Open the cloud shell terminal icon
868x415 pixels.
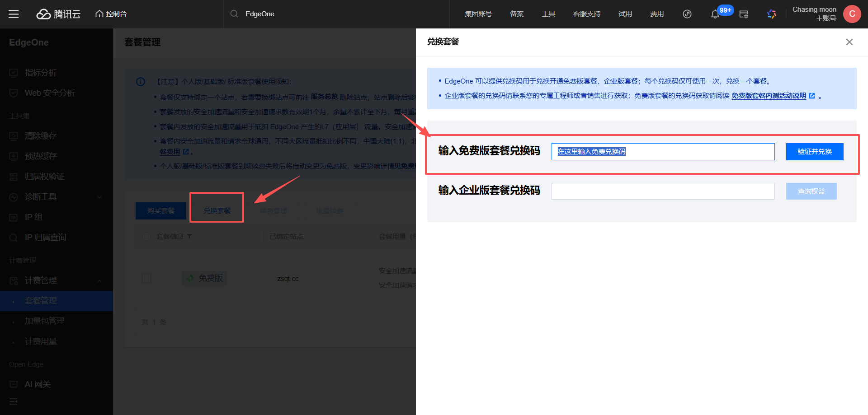point(744,14)
